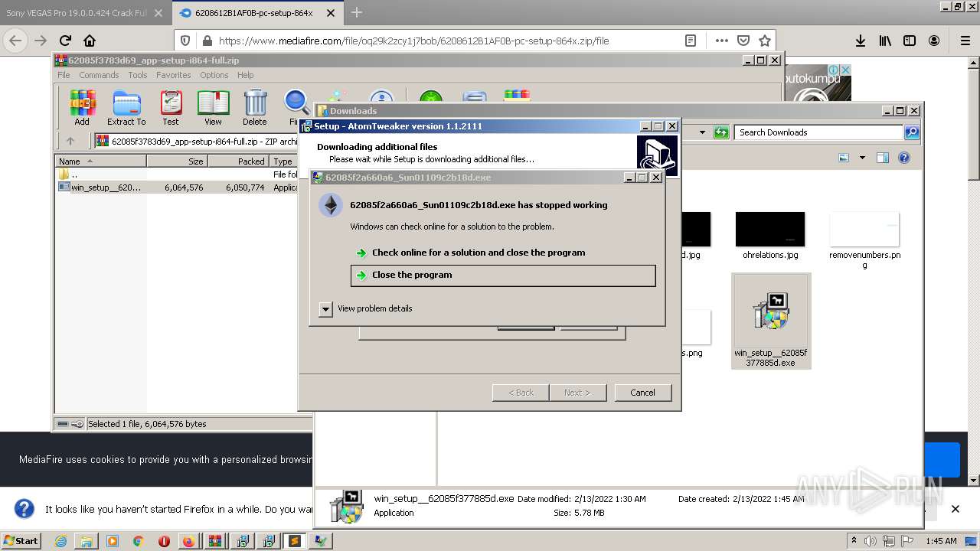Click WinRAR Test archive icon

[171, 108]
